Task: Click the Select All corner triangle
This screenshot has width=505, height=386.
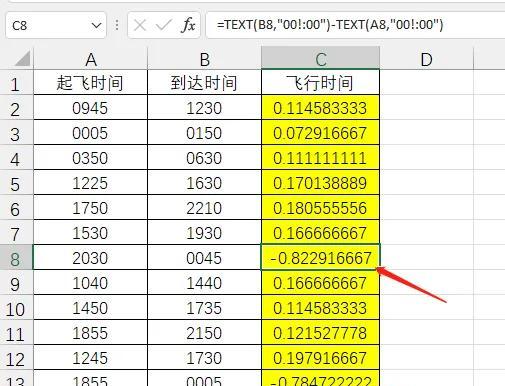Action: tap(22, 59)
